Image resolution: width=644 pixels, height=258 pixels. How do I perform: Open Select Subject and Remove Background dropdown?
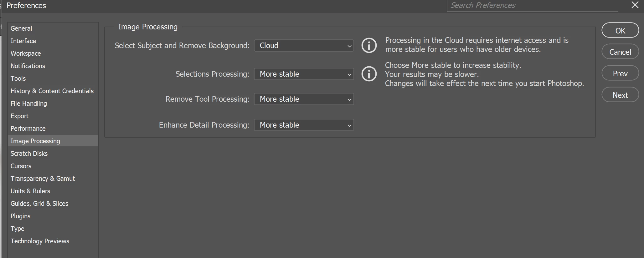[x=304, y=46]
